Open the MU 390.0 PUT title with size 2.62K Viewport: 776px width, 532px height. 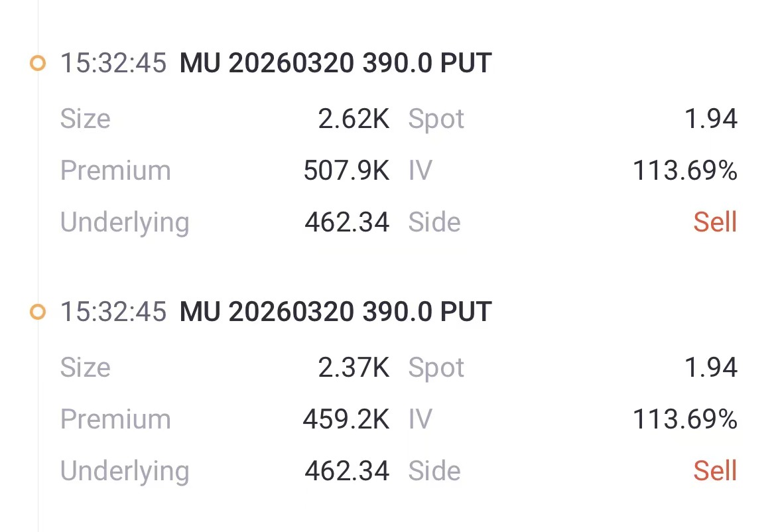tap(335, 64)
